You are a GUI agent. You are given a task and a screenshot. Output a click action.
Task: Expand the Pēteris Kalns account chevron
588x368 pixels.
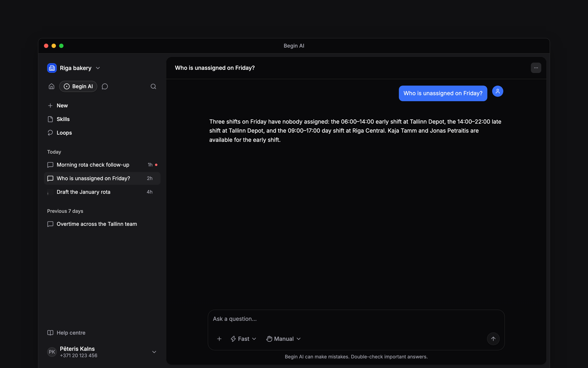154,352
